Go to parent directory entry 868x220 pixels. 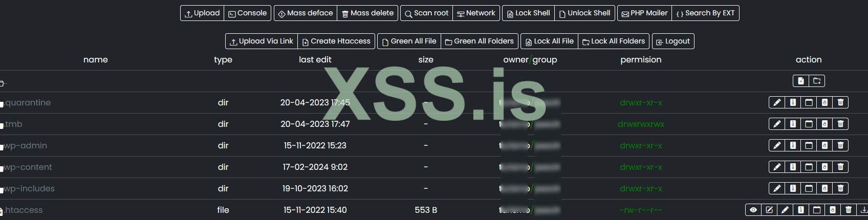(3, 83)
